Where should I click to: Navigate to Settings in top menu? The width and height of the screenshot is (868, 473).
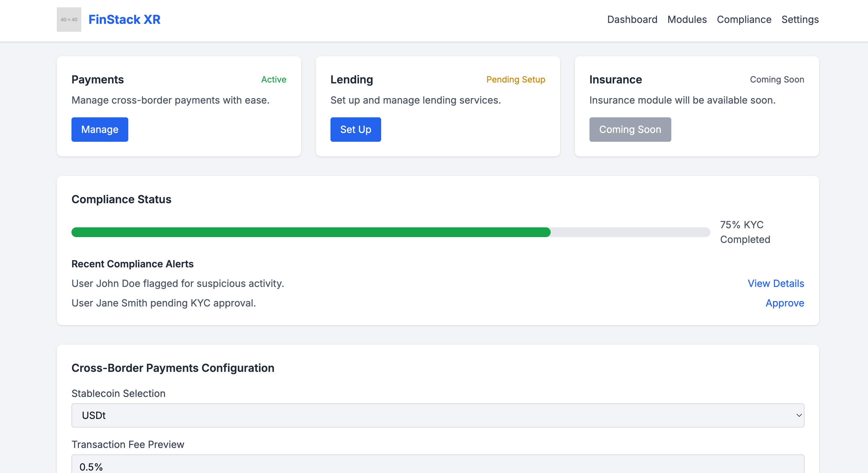(x=800, y=20)
